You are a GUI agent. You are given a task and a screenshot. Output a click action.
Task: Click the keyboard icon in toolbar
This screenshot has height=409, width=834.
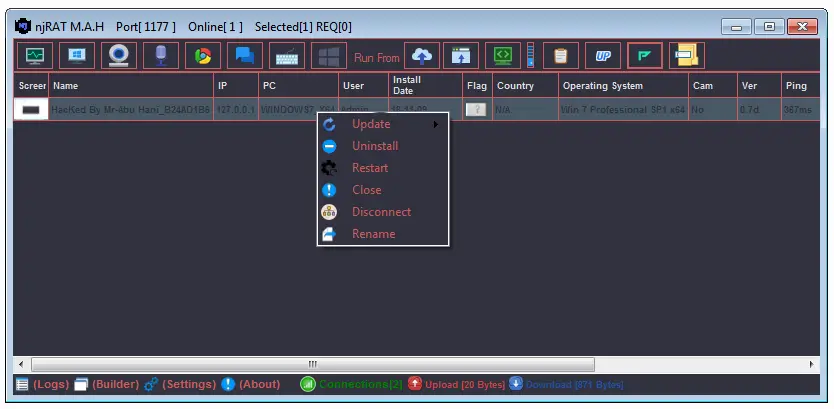coord(286,56)
